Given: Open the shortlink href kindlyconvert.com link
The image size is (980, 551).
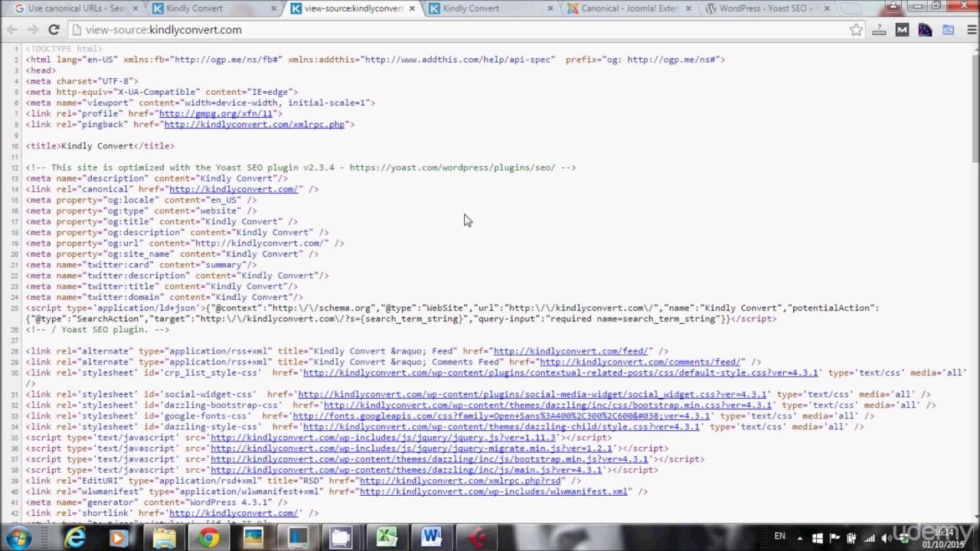Looking at the screenshot, I should 234,513.
